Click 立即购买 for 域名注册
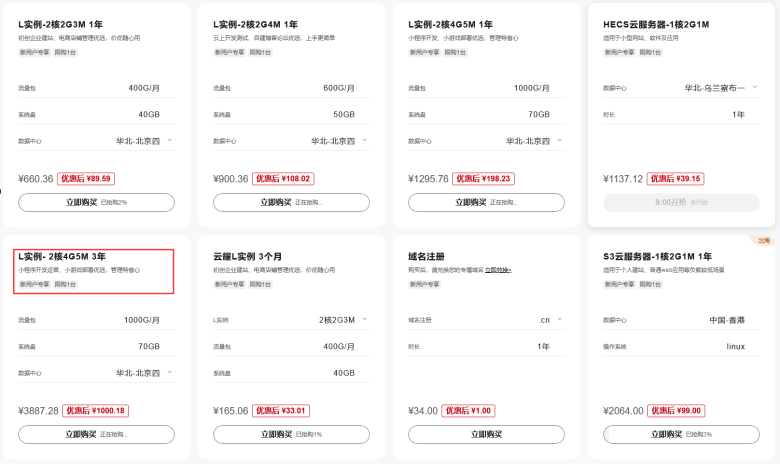Screen dimensions: 780x464 point(487,434)
